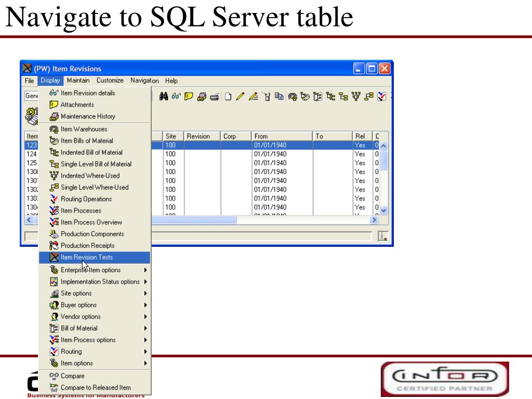Expand the Routing submenu
This screenshot has height=399, width=532.
95,352
